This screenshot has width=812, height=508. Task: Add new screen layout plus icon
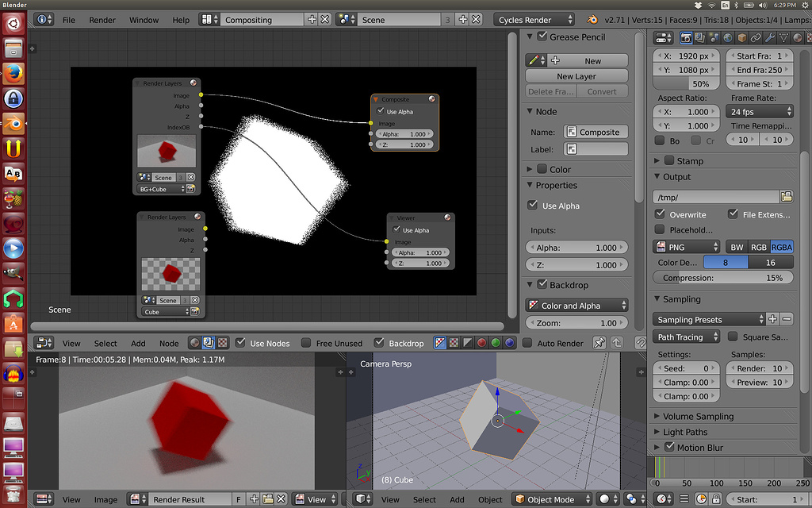tap(312, 20)
